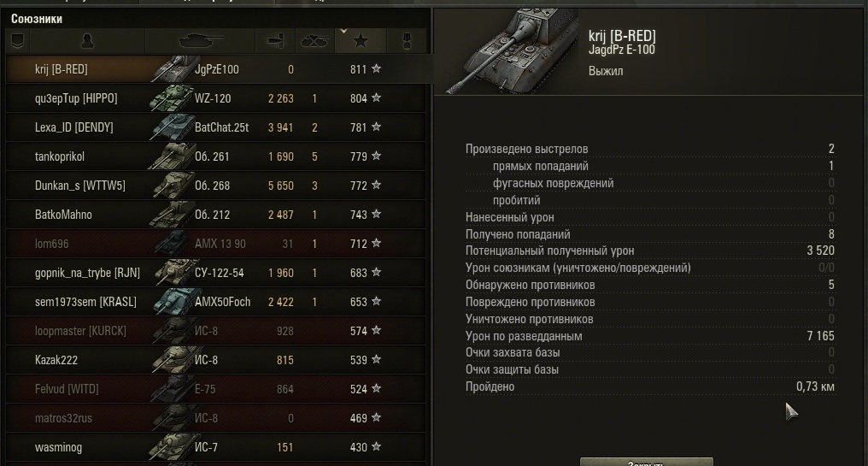Image resolution: width=868 pixels, height=466 pixels.
Task: Sort by medals column icon
Action: point(407,41)
